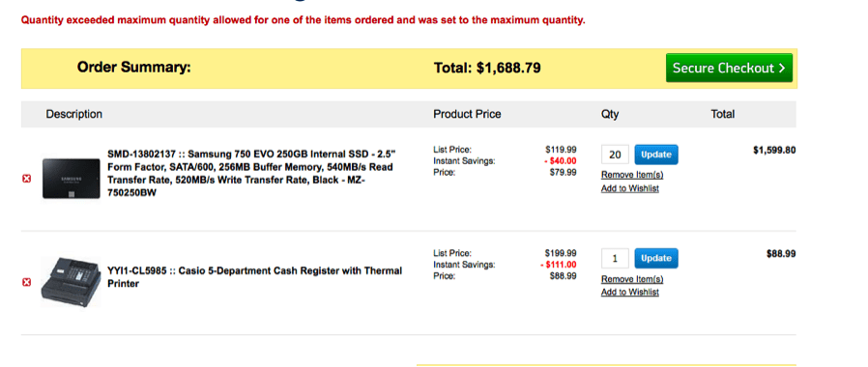Remove Item(s) link for Samsung SSD
The width and height of the screenshot is (868, 367).
pos(632,175)
